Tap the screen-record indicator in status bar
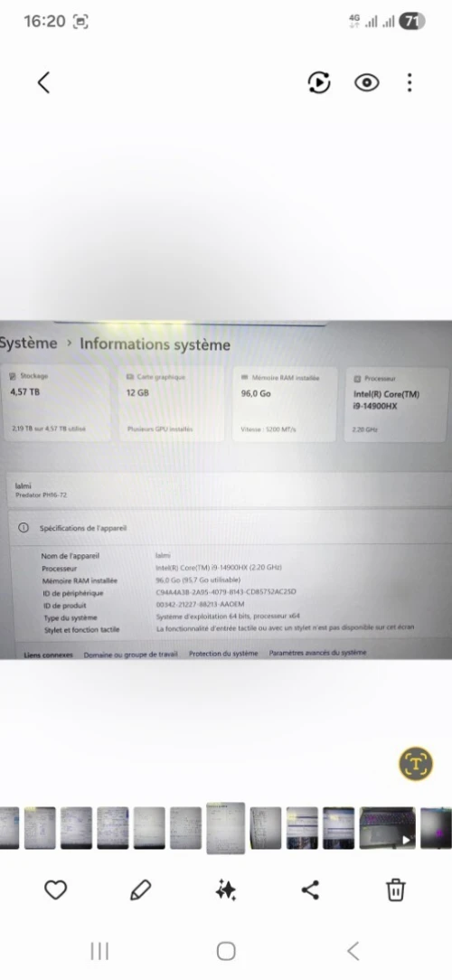 pyautogui.click(x=80, y=22)
